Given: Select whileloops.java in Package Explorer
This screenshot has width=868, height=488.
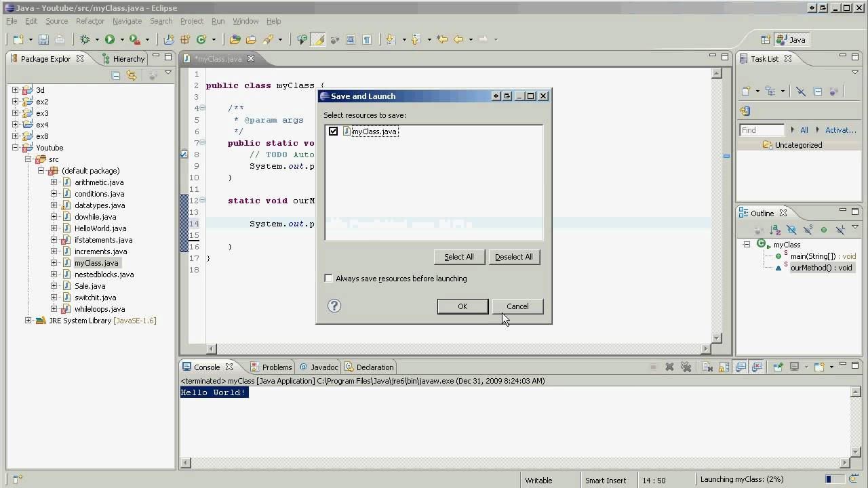Looking at the screenshot, I should pyautogui.click(x=100, y=309).
